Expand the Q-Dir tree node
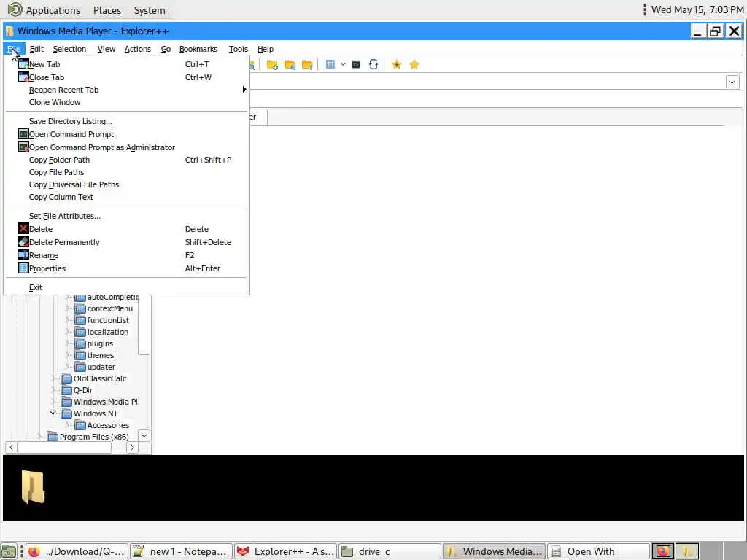The image size is (747, 560). pos(53,390)
